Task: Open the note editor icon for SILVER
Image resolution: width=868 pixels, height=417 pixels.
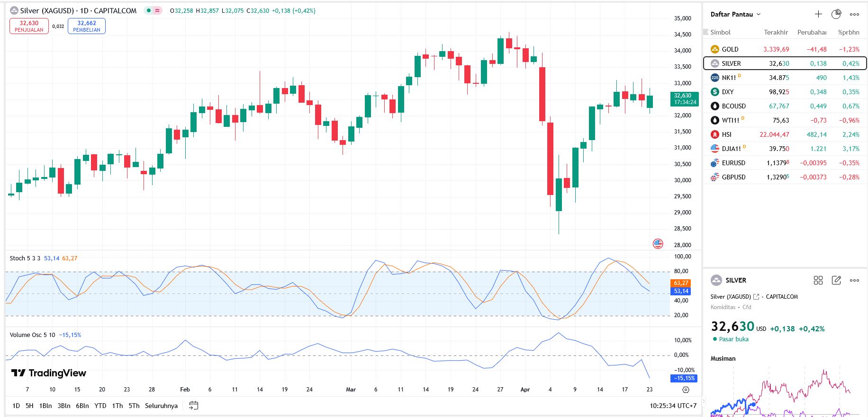Action: coord(836,280)
